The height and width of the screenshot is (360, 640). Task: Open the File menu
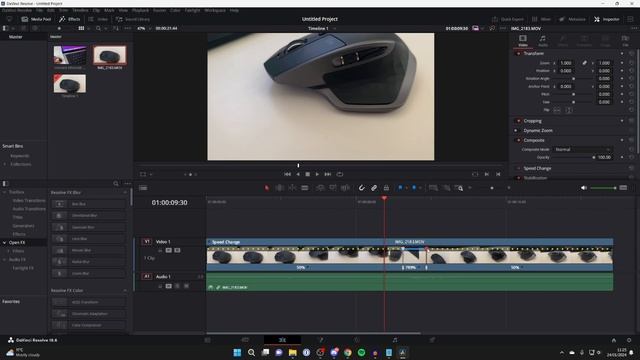point(40,10)
